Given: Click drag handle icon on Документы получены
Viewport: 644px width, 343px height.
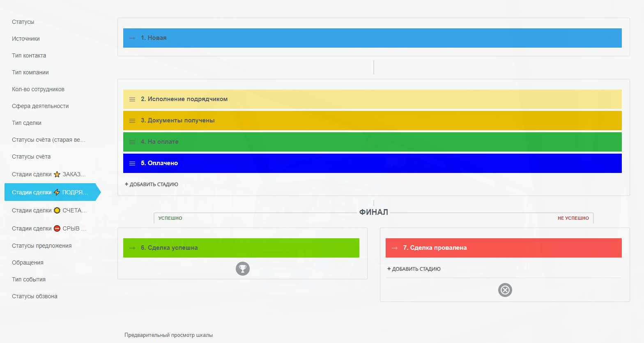Looking at the screenshot, I should tap(132, 121).
